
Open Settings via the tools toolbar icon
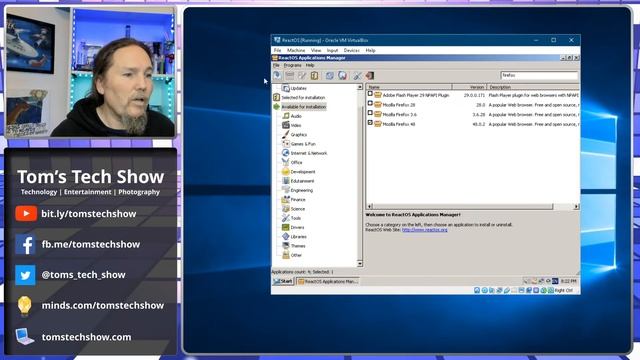[x=358, y=76]
